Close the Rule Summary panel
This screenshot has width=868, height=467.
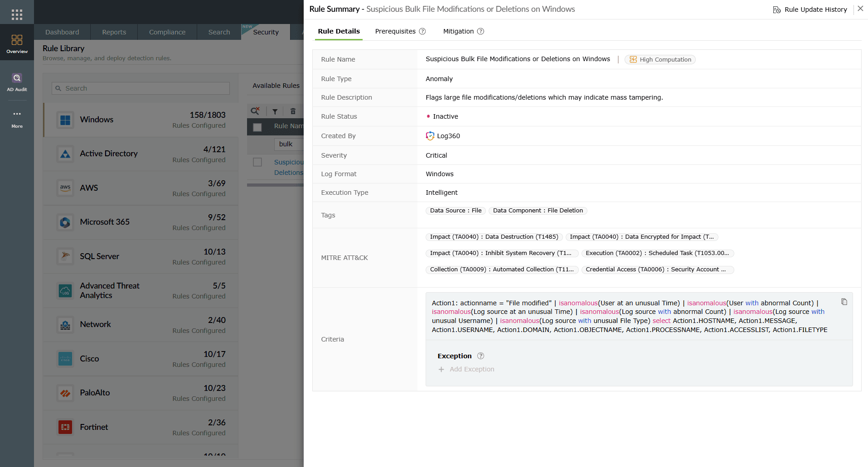click(860, 9)
